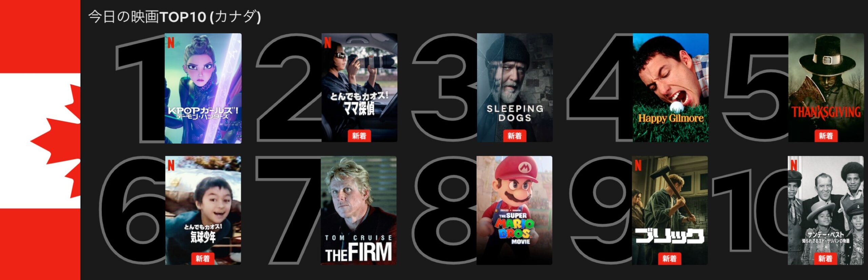The height and width of the screenshot is (280, 868).
Task: Click the 今日の映画TOP10 (カナダ) heading
Action: (175, 17)
